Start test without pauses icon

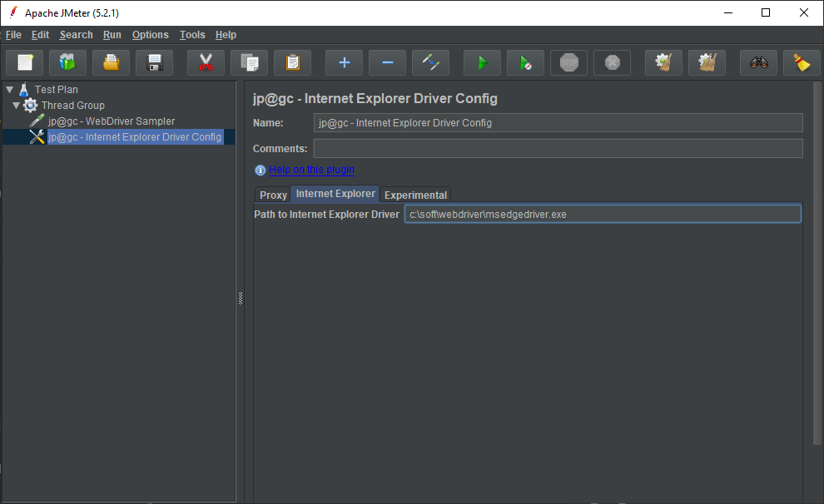[x=525, y=62]
